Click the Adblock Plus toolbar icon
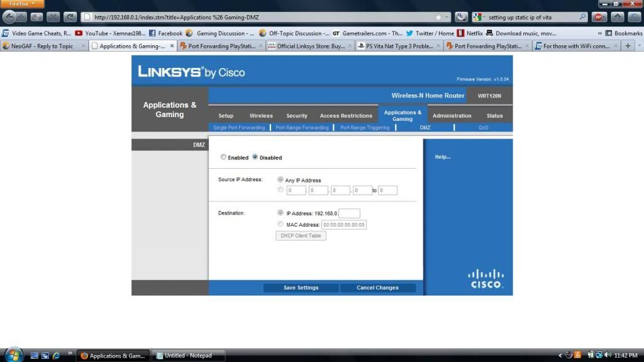The image size is (644, 362). pyautogui.click(x=599, y=17)
